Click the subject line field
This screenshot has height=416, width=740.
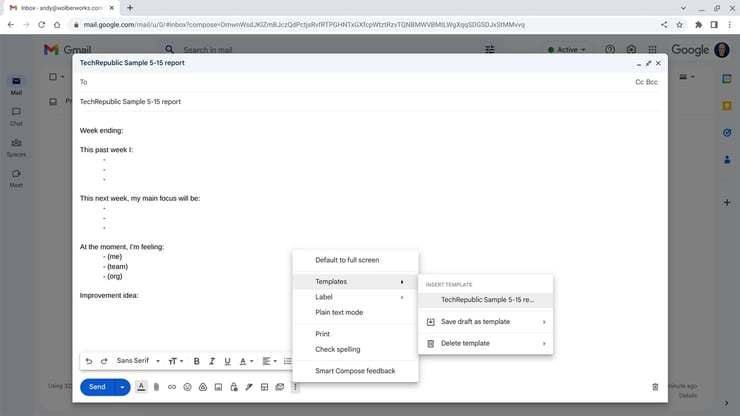(370, 102)
